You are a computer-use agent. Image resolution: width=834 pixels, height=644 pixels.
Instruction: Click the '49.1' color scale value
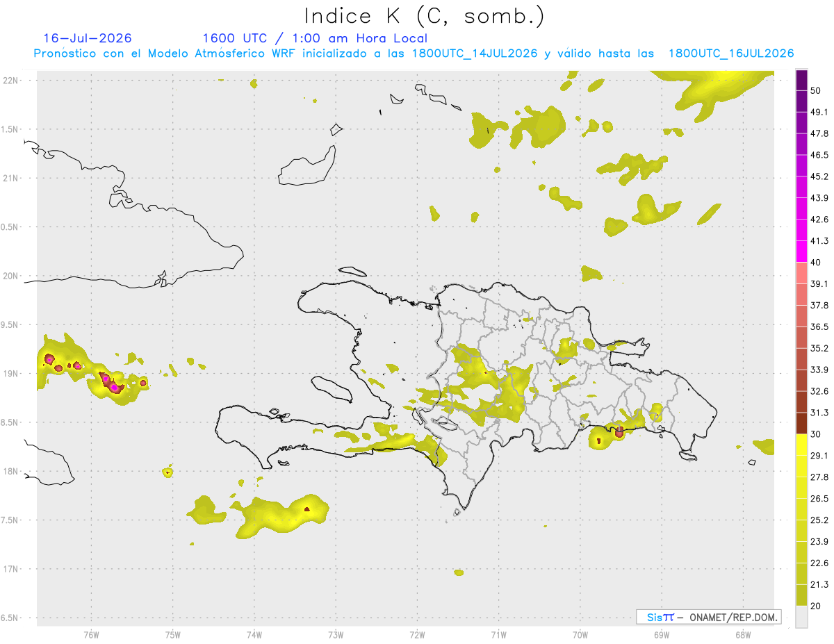click(x=819, y=112)
